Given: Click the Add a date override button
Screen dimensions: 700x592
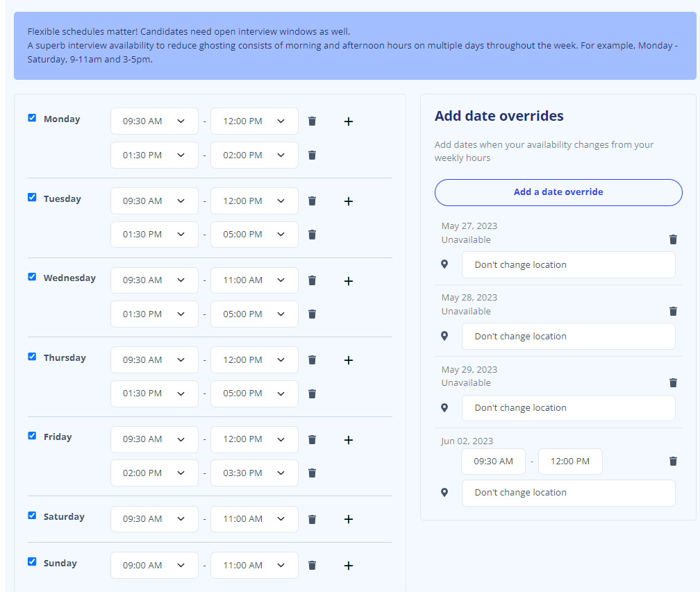Looking at the screenshot, I should tap(558, 192).
